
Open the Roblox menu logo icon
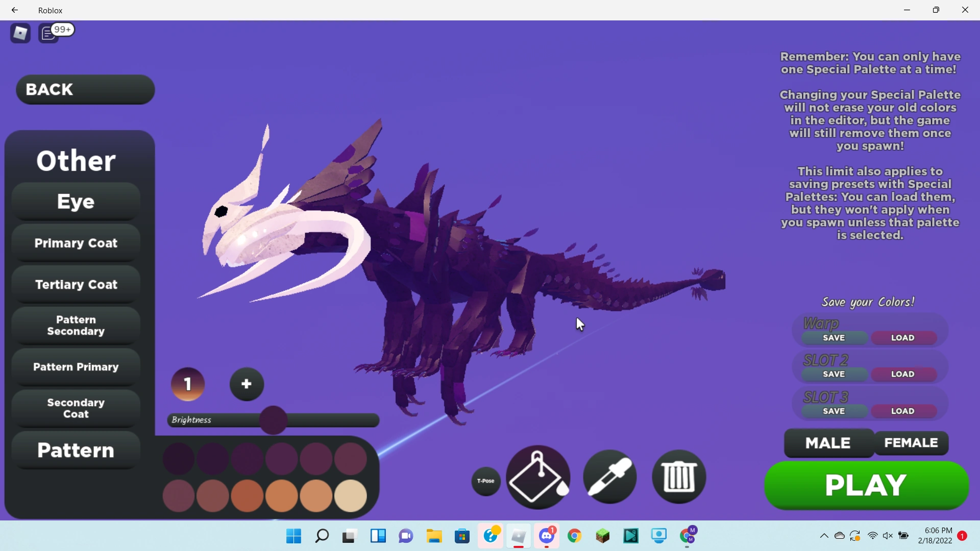coord(20,33)
